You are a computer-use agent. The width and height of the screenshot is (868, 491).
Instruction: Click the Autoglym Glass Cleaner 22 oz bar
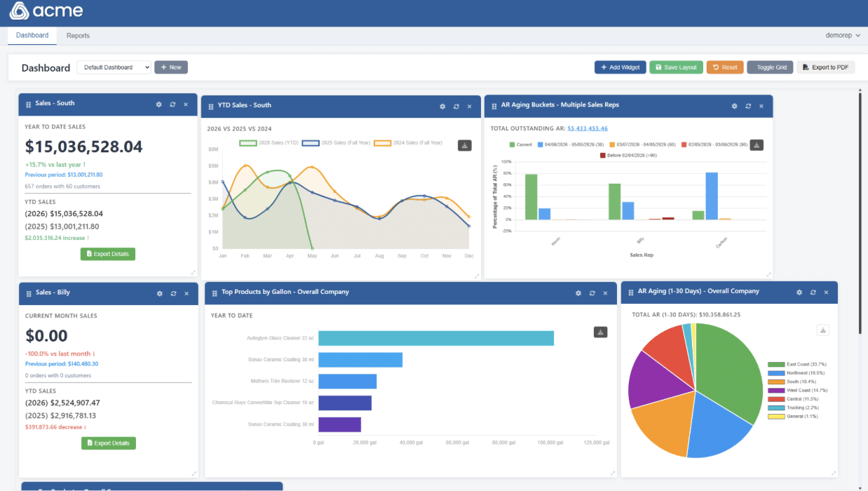[x=436, y=338]
